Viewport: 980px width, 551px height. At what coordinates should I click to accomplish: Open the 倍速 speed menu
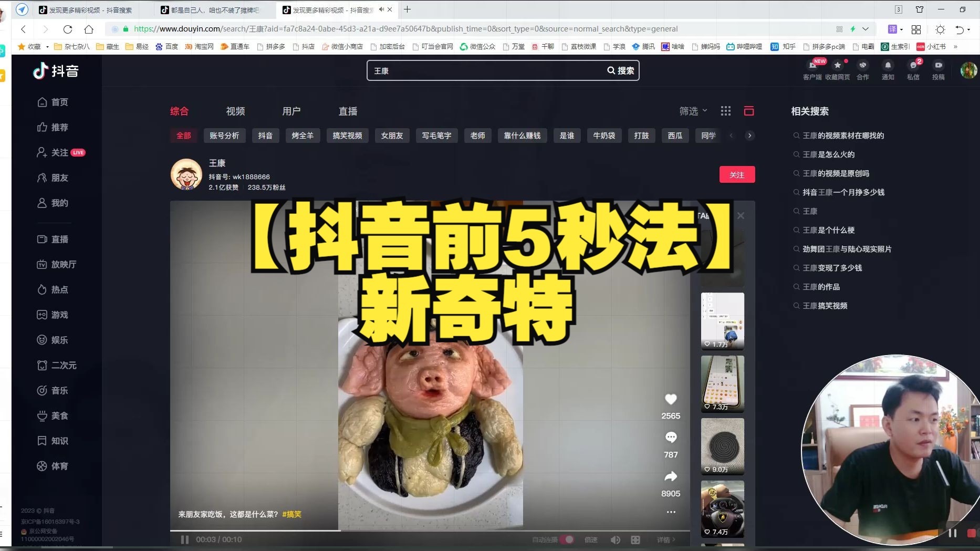click(x=591, y=539)
